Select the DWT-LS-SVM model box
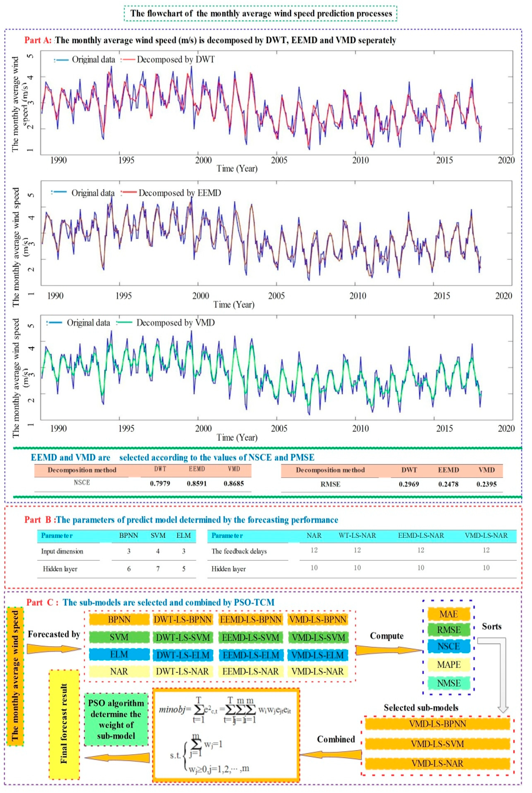Image resolution: width=532 pixels, height=793 pixels. pos(183,637)
